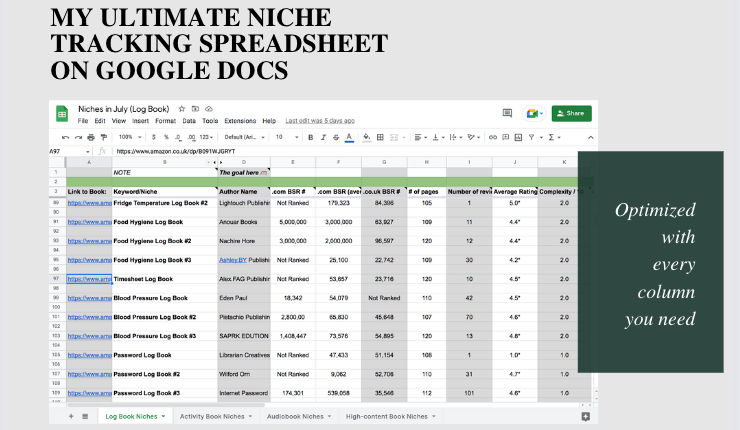The height and width of the screenshot is (430, 740).
Task: Star the Niches in July document
Action: click(x=182, y=109)
